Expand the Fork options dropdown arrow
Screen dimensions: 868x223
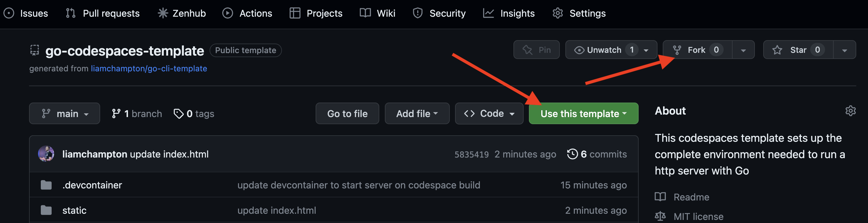[x=743, y=50]
